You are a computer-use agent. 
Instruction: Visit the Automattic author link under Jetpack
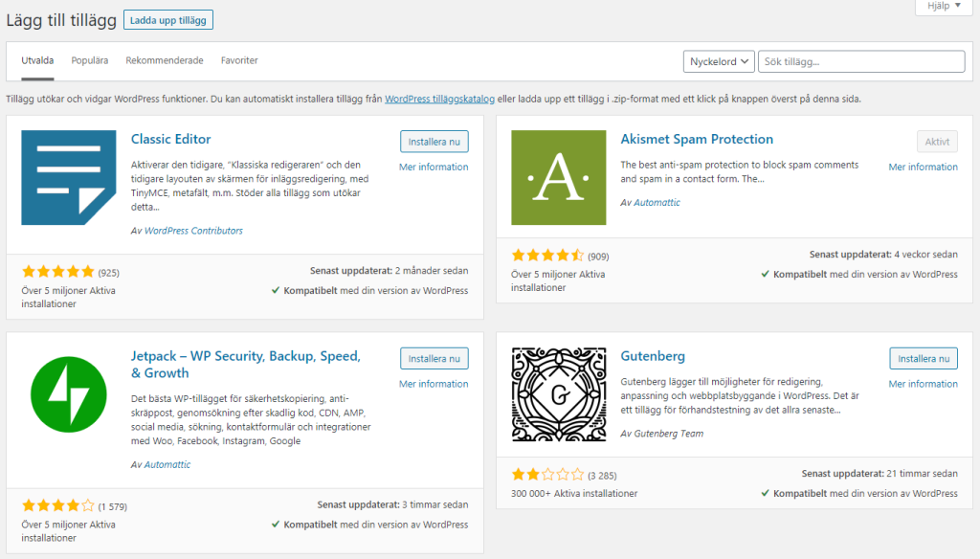pyautogui.click(x=167, y=464)
